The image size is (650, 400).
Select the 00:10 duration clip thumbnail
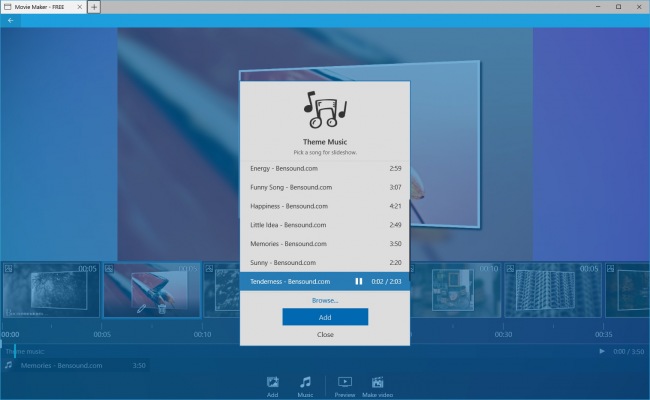456,290
